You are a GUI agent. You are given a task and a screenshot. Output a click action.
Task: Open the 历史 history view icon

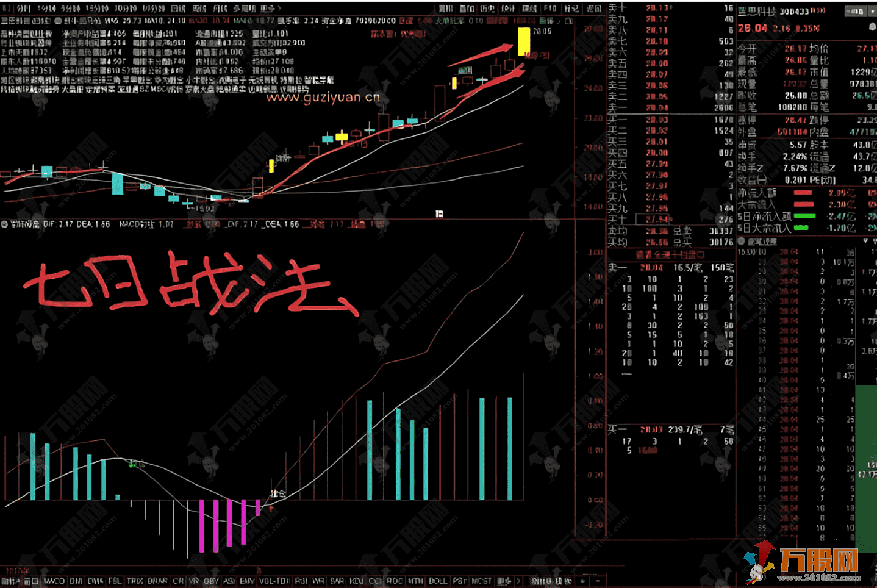487,7
